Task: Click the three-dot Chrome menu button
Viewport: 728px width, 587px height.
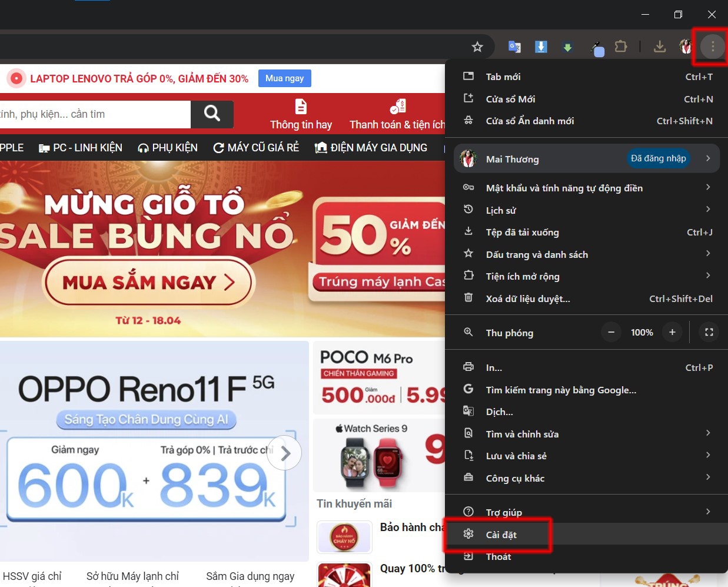Action: tap(713, 46)
